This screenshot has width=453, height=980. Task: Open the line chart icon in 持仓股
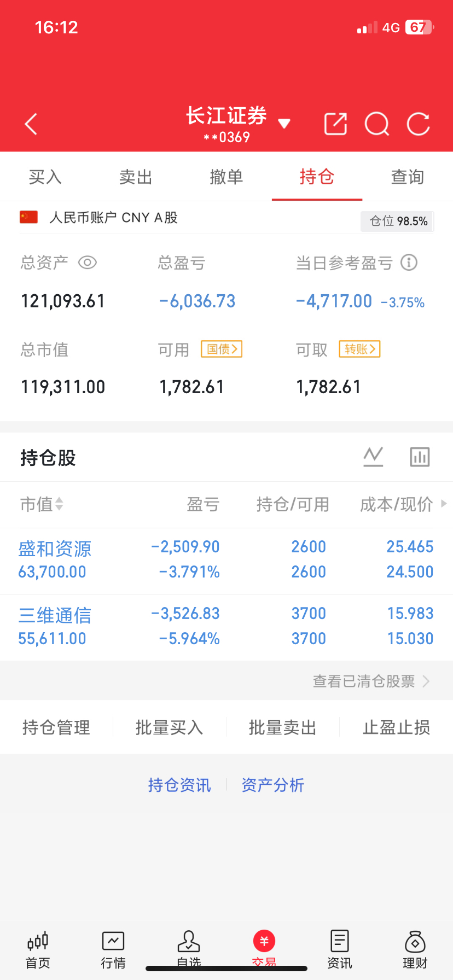tap(373, 457)
